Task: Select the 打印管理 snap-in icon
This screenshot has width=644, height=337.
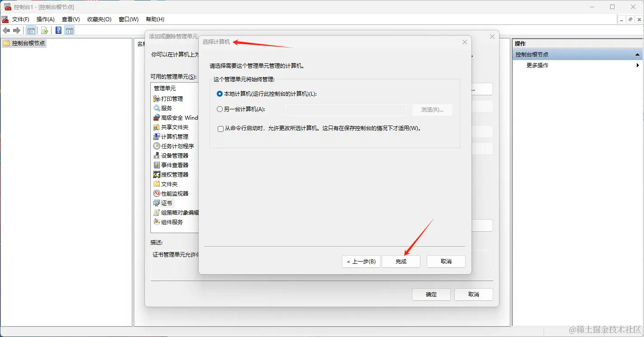Action: tap(157, 98)
